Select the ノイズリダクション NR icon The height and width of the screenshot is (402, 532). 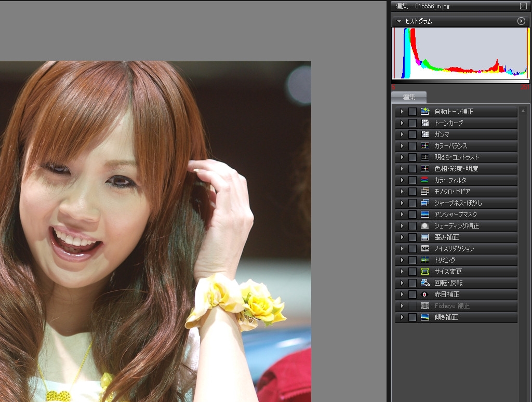[x=425, y=249]
